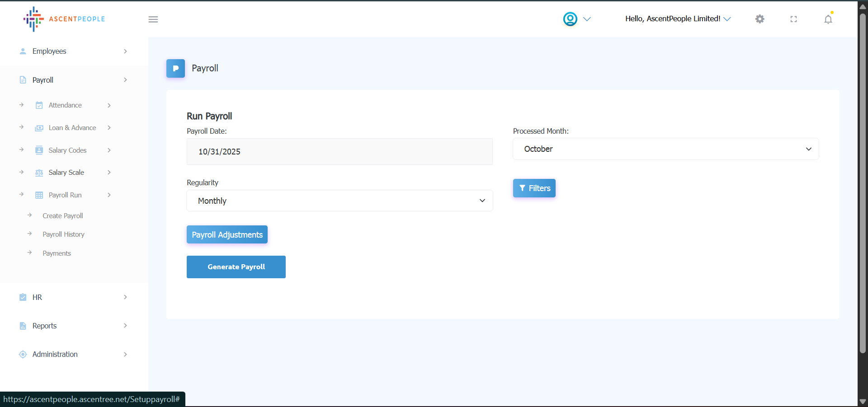Open Payroll History in sidebar

(x=63, y=234)
